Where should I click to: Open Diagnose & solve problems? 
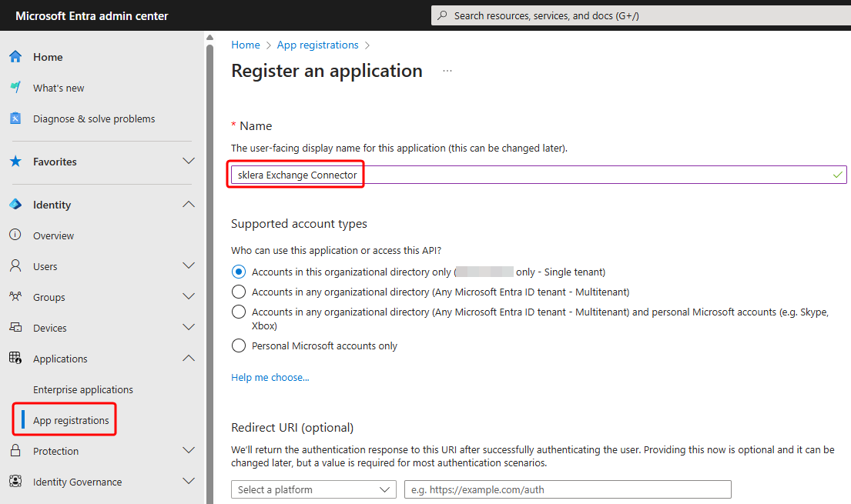[x=94, y=118]
